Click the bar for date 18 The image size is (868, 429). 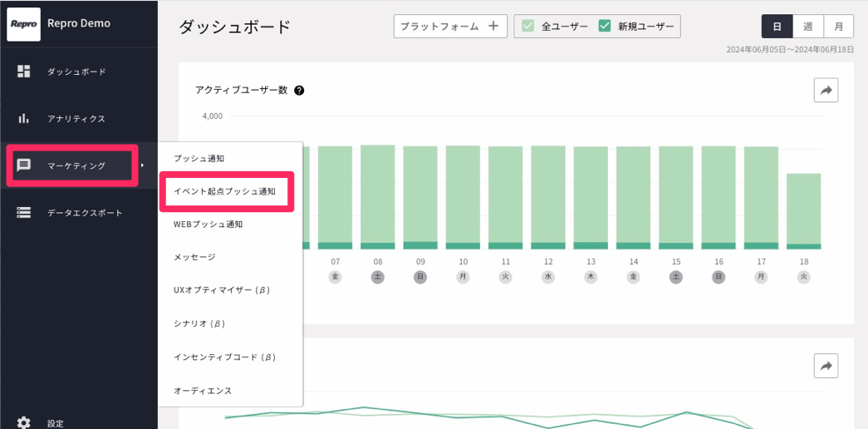pos(803,211)
